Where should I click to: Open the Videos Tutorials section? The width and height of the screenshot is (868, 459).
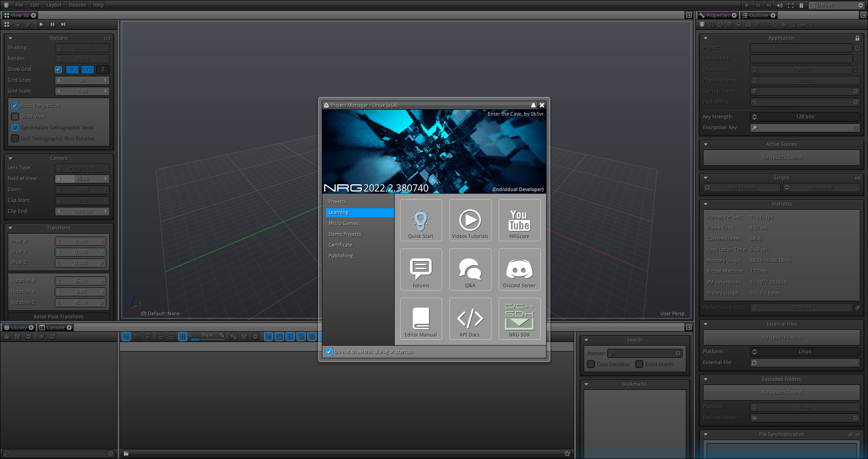pyautogui.click(x=470, y=220)
